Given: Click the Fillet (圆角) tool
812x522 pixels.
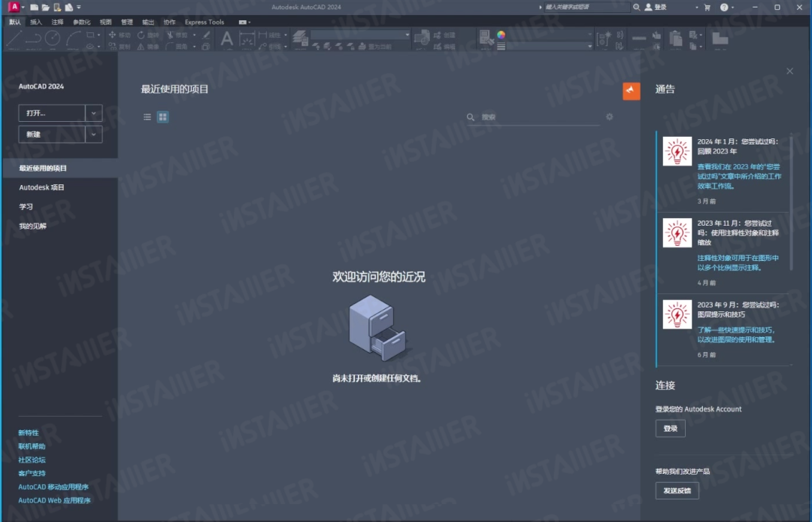Looking at the screenshot, I should (x=177, y=47).
